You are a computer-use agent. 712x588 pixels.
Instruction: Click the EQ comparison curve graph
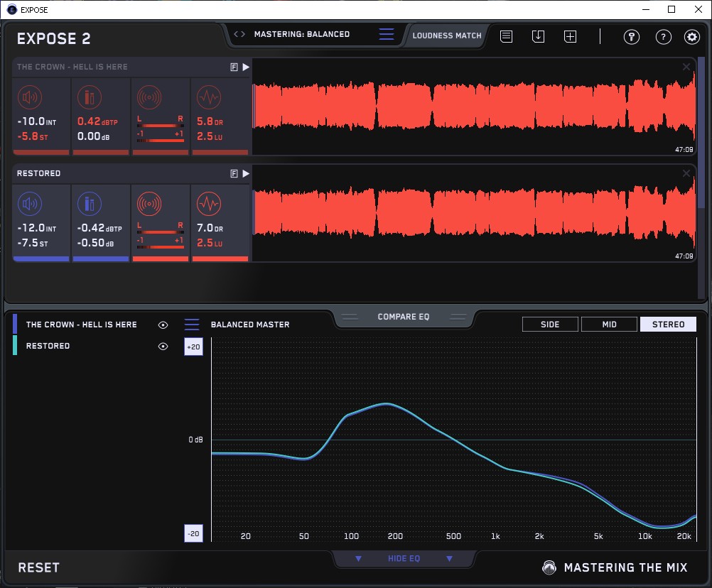click(x=453, y=439)
